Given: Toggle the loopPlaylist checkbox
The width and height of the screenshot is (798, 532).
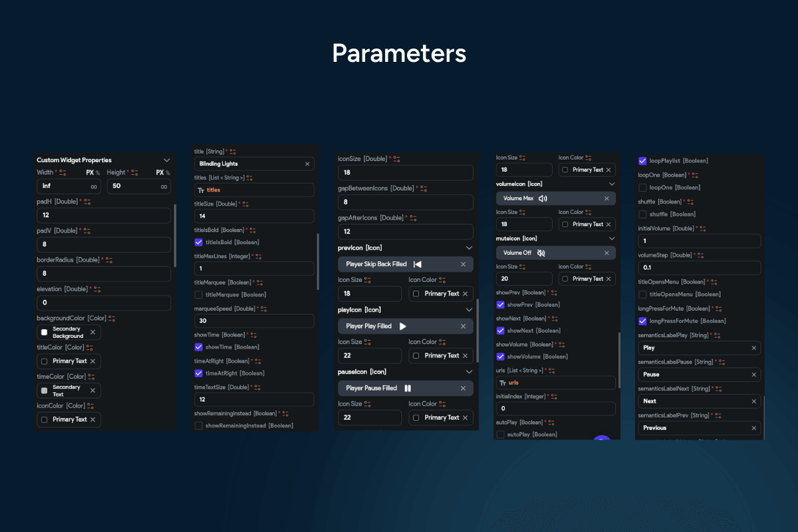Looking at the screenshot, I should point(642,160).
